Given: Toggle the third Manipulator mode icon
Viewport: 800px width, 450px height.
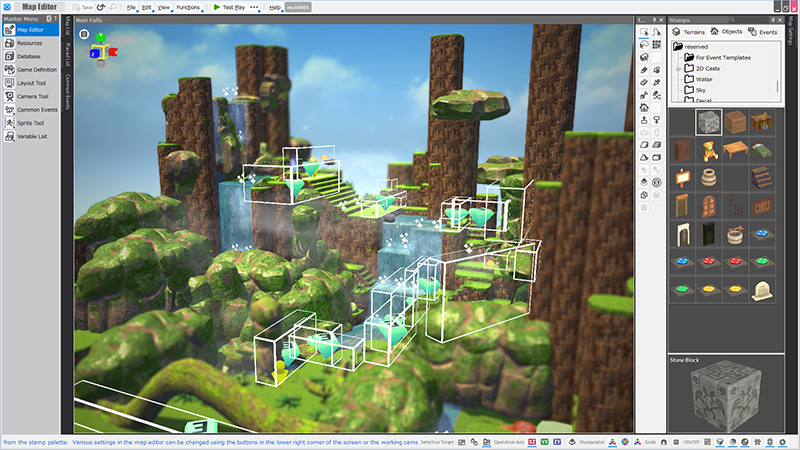Looking at the screenshot, I should point(637,442).
